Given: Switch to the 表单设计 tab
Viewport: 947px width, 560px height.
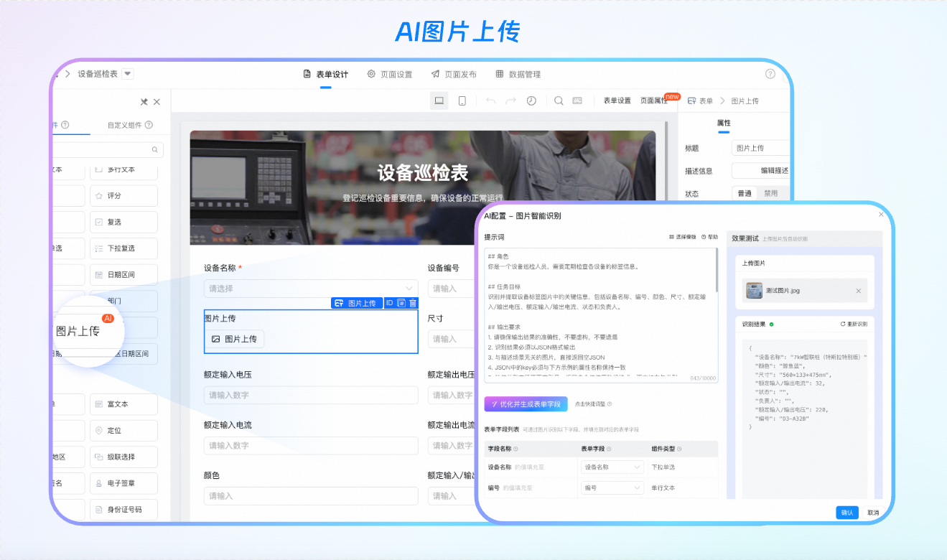Looking at the screenshot, I should (x=326, y=75).
